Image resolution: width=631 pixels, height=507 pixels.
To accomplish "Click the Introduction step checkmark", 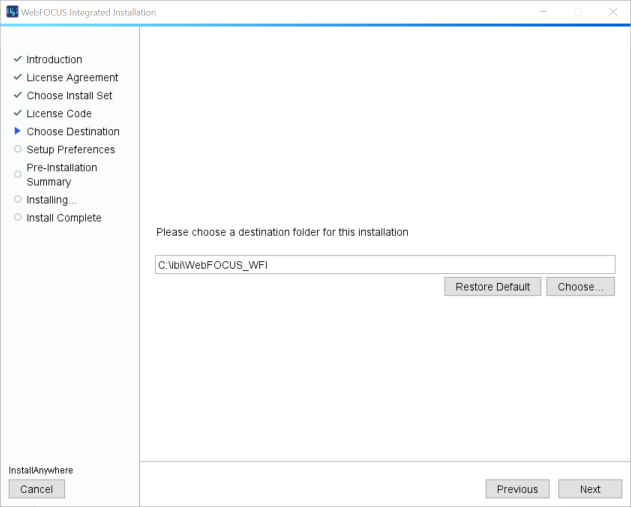I will pyautogui.click(x=17, y=59).
